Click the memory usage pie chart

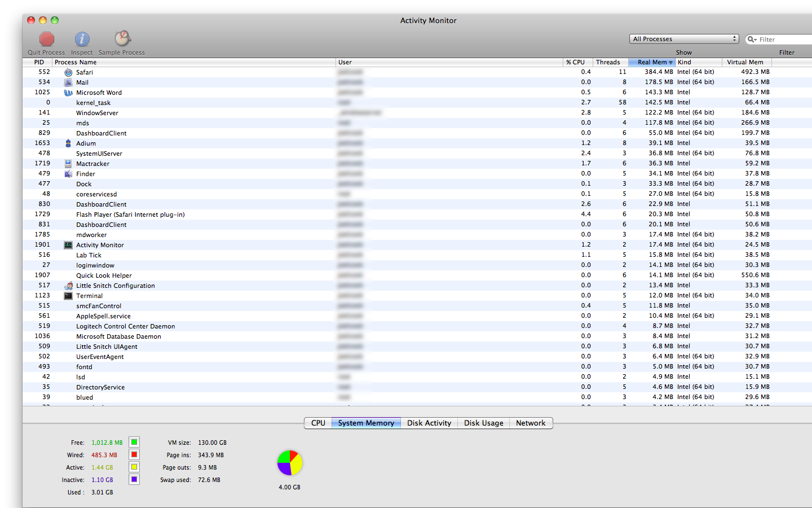[290, 463]
